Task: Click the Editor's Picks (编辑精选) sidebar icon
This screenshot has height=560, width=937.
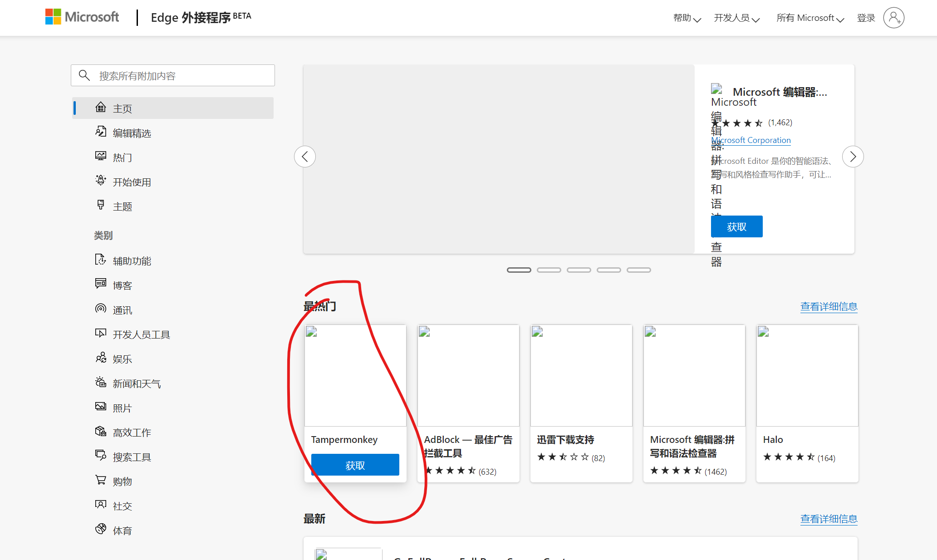Action: coord(101,132)
